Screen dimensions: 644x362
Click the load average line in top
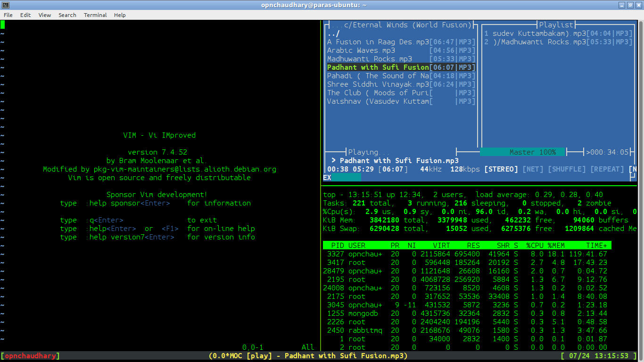point(463,195)
